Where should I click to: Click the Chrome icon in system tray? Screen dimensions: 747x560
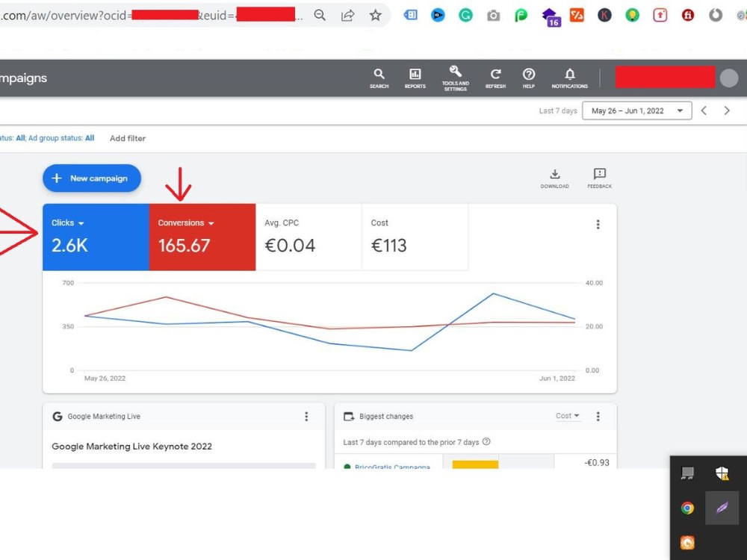coord(687,508)
